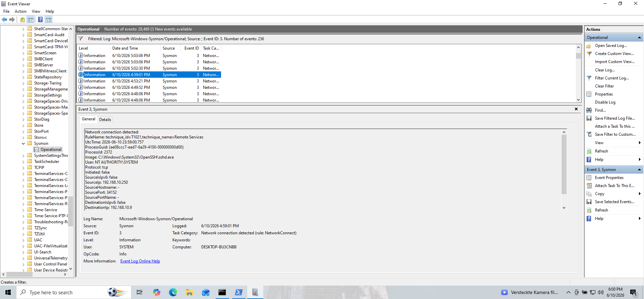This screenshot has width=644, height=299.
Task: Click the Operational log icon under Sysmon
Action: pos(37,149)
